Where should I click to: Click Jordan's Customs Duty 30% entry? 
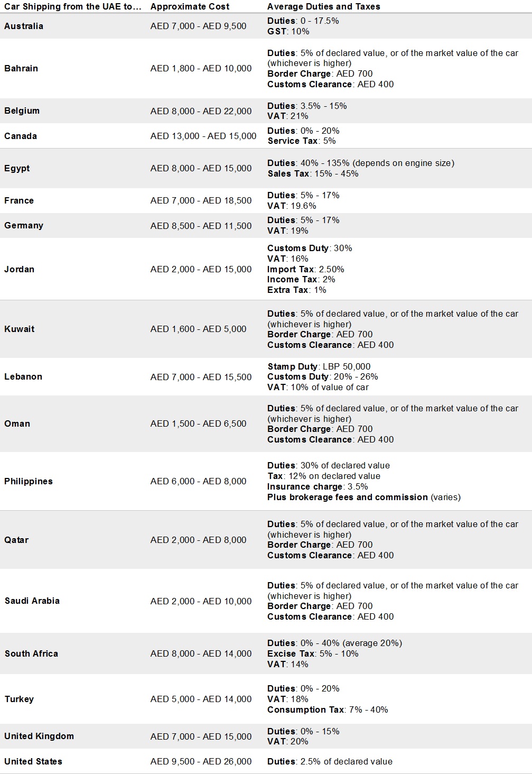click(x=310, y=248)
